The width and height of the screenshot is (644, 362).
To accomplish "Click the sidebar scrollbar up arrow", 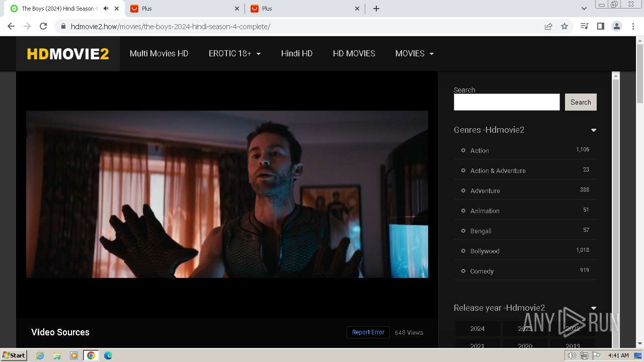I will click(615, 75).
